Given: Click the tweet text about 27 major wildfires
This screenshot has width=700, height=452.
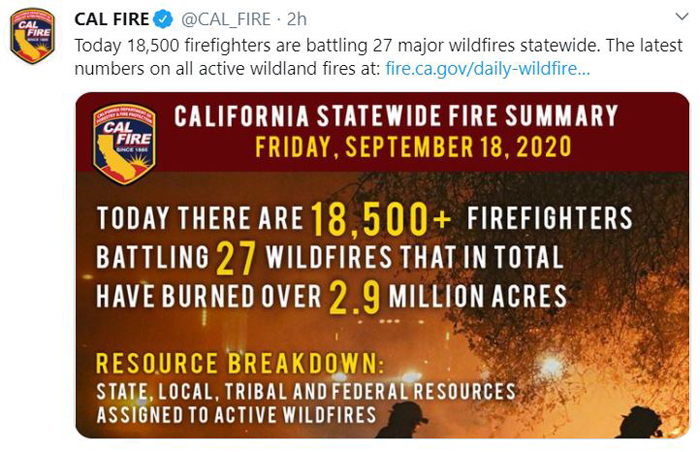Looking at the screenshot, I should tap(378, 57).
